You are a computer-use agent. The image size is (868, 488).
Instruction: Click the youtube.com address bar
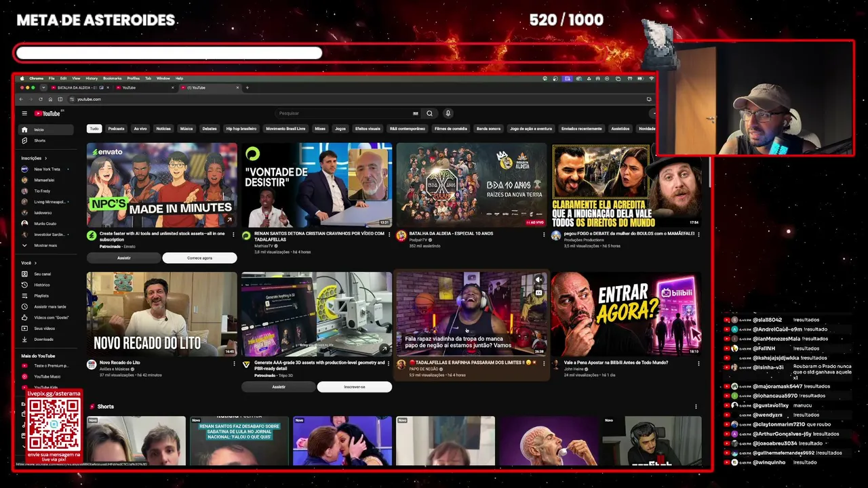click(359, 99)
